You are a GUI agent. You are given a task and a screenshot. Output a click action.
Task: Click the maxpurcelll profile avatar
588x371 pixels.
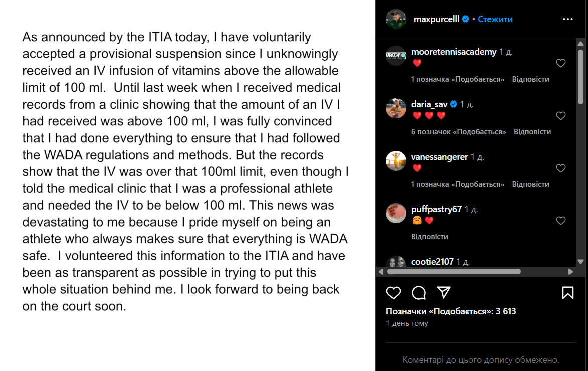396,19
